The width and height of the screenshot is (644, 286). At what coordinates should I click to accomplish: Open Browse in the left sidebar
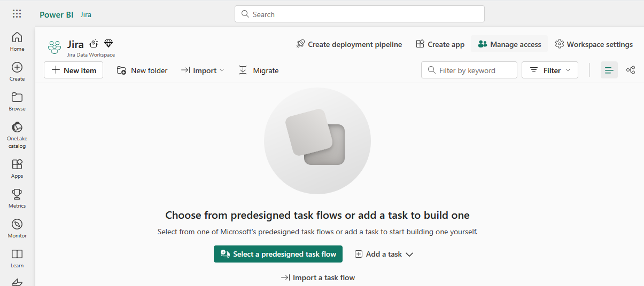[x=17, y=101]
